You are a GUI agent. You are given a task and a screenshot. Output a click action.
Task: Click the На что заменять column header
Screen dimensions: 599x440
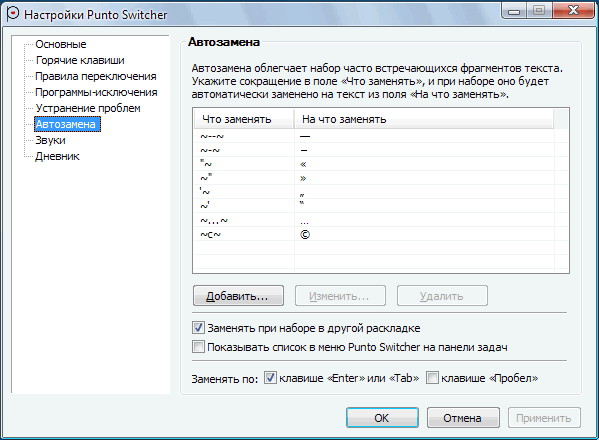[x=424, y=119]
